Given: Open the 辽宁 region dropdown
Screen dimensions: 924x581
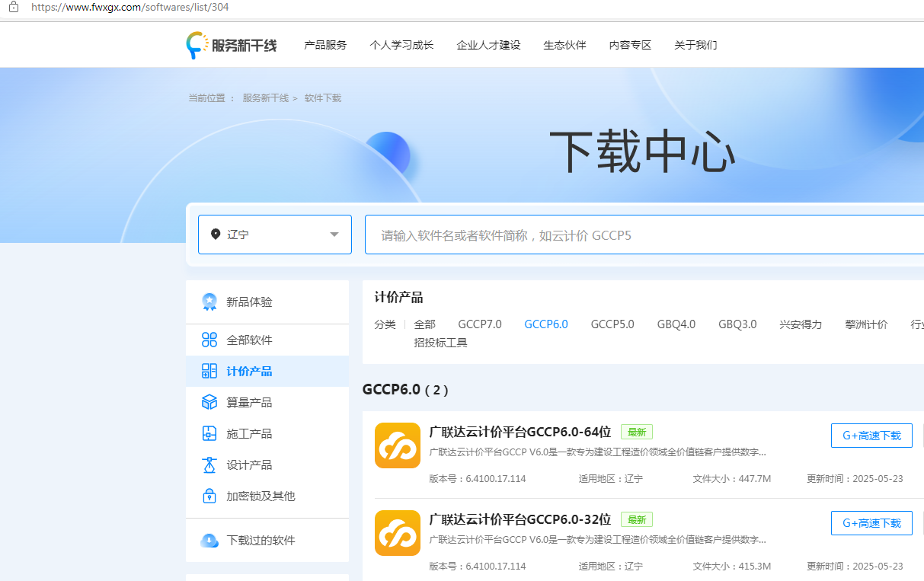Looking at the screenshot, I should pyautogui.click(x=275, y=235).
